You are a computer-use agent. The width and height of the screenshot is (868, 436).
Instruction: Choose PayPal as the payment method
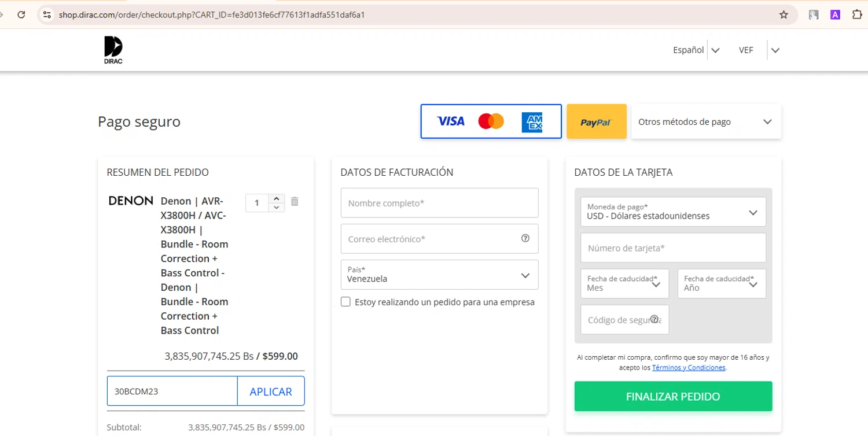(x=597, y=121)
